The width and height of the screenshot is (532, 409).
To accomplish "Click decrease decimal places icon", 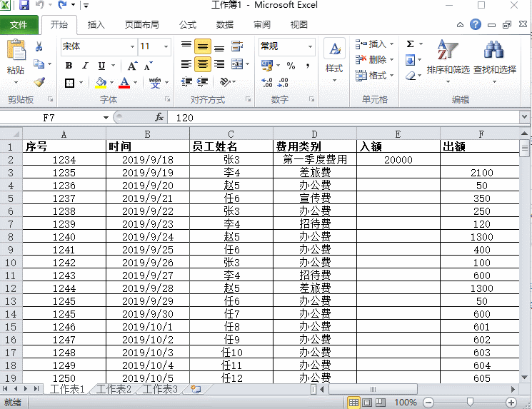I will 283,82.
